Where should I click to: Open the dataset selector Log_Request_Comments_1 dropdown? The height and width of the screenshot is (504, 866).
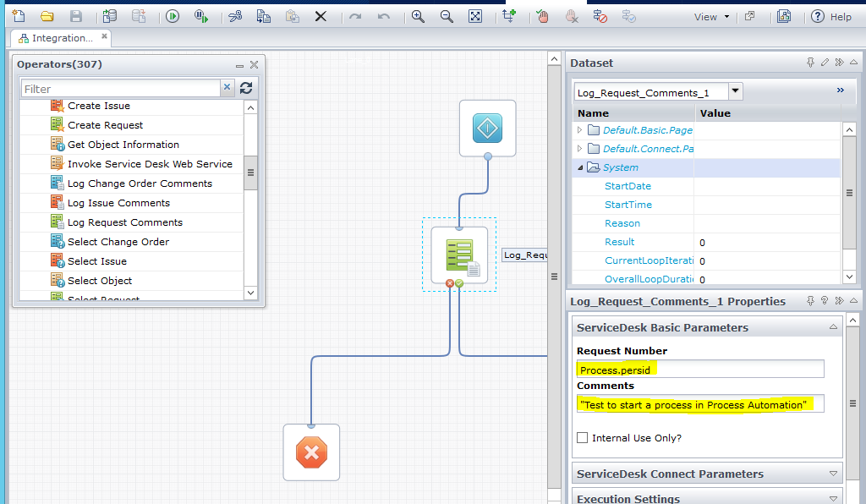tap(735, 91)
